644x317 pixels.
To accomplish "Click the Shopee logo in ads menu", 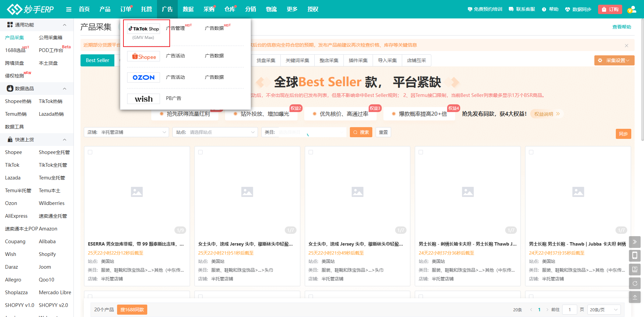I will click(144, 56).
